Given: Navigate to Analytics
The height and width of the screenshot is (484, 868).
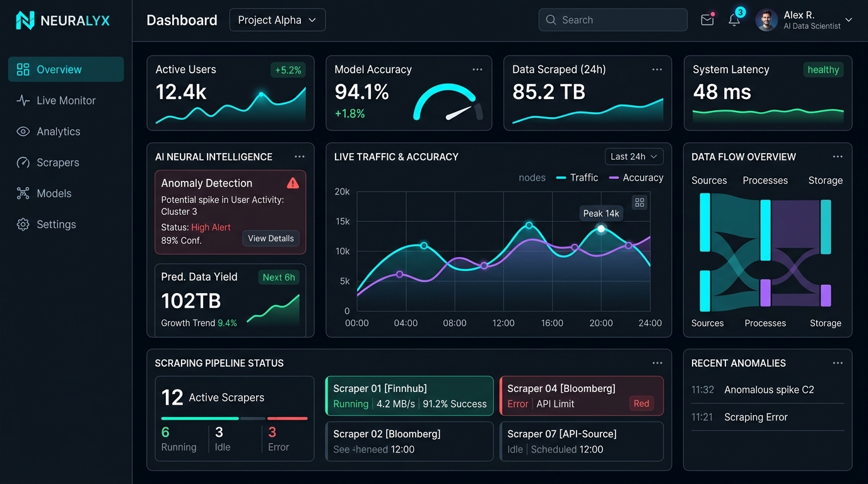Looking at the screenshot, I should coord(66,131).
